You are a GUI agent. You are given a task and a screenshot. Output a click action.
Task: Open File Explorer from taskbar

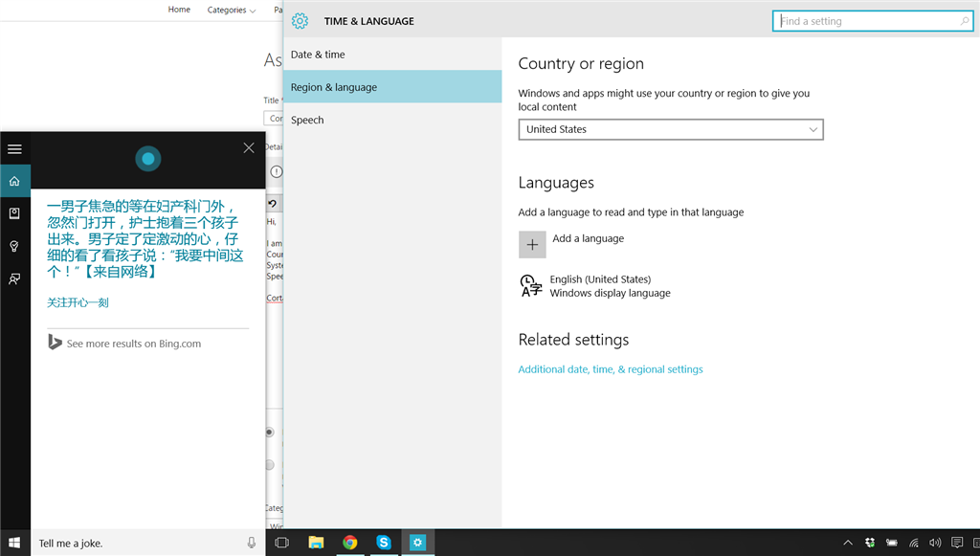click(x=316, y=543)
